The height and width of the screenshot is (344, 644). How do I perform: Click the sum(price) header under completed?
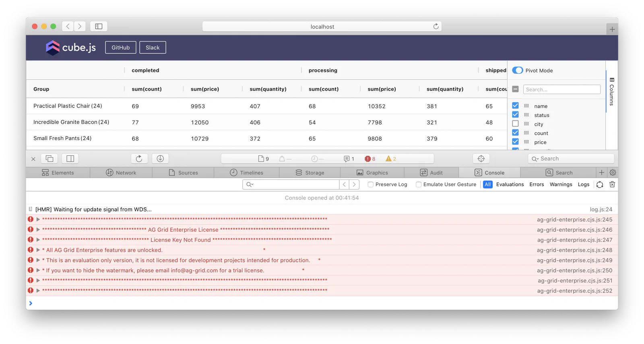click(x=205, y=89)
